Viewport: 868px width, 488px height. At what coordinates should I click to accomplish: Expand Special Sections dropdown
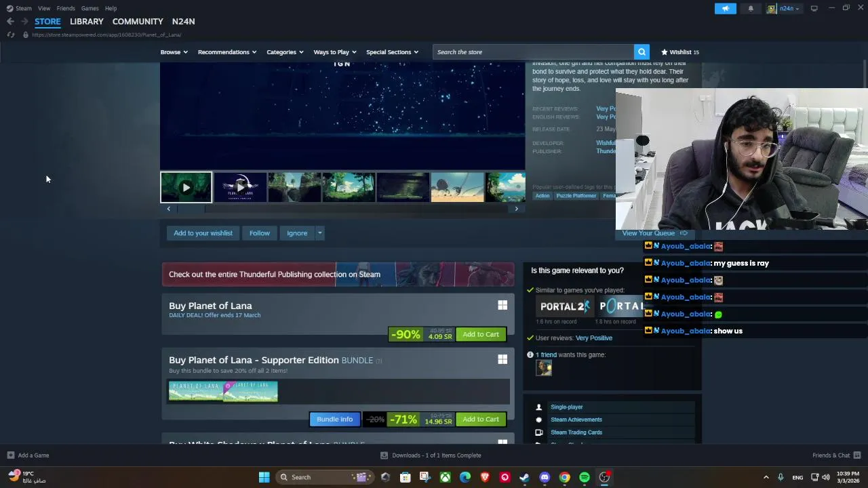click(393, 52)
